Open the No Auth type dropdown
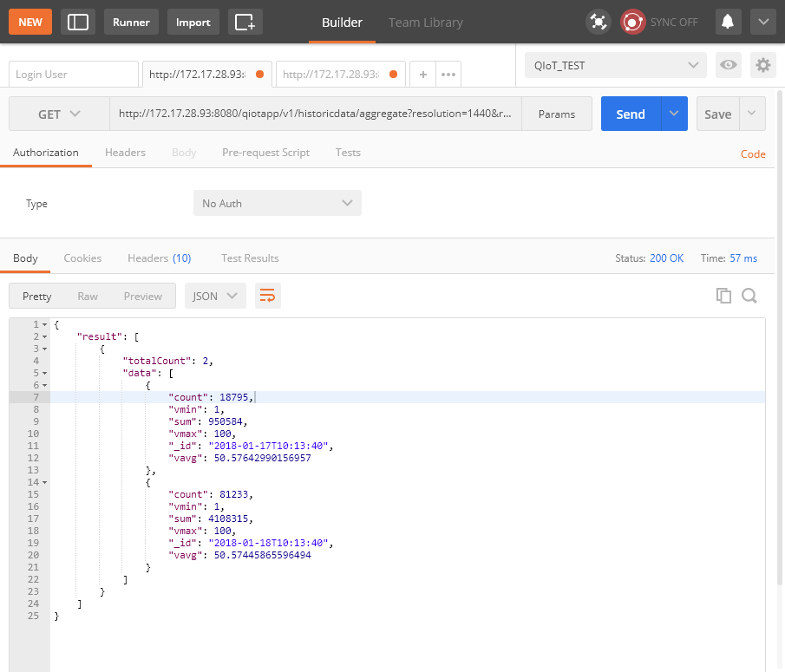 [x=277, y=203]
